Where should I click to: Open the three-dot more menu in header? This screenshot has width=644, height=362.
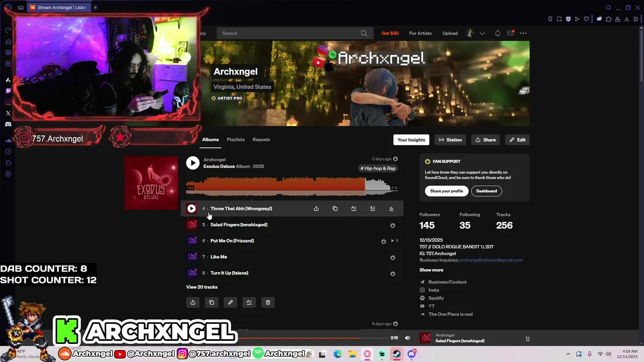pos(523,33)
